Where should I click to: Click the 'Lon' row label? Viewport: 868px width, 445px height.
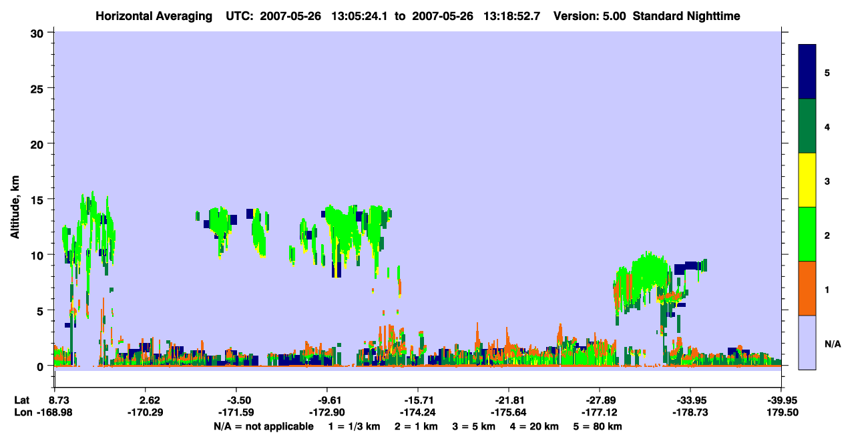point(22,413)
